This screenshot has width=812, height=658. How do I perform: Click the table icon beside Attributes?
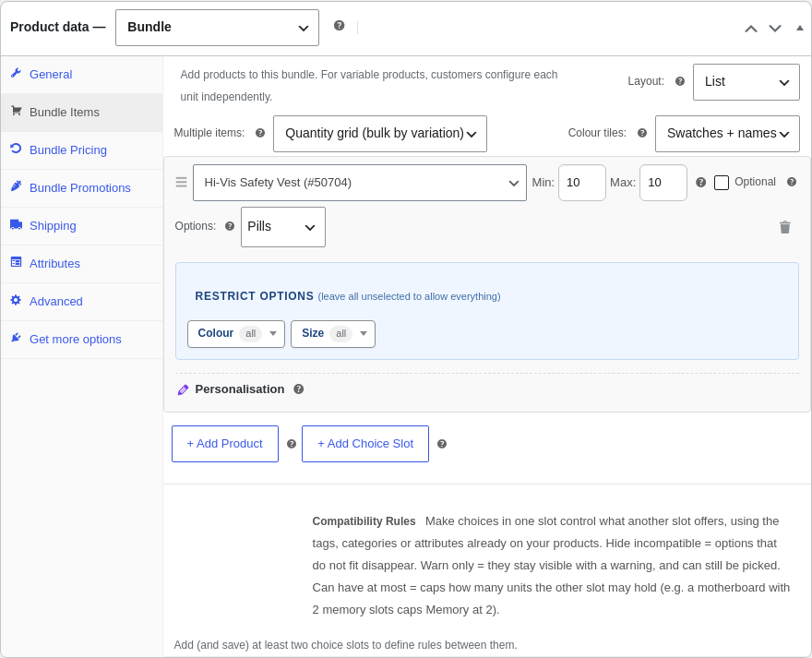[x=16, y=262]
